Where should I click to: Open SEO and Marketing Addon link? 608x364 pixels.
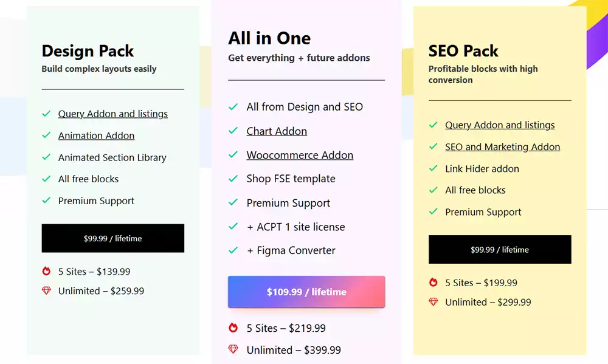pos(502,147)
